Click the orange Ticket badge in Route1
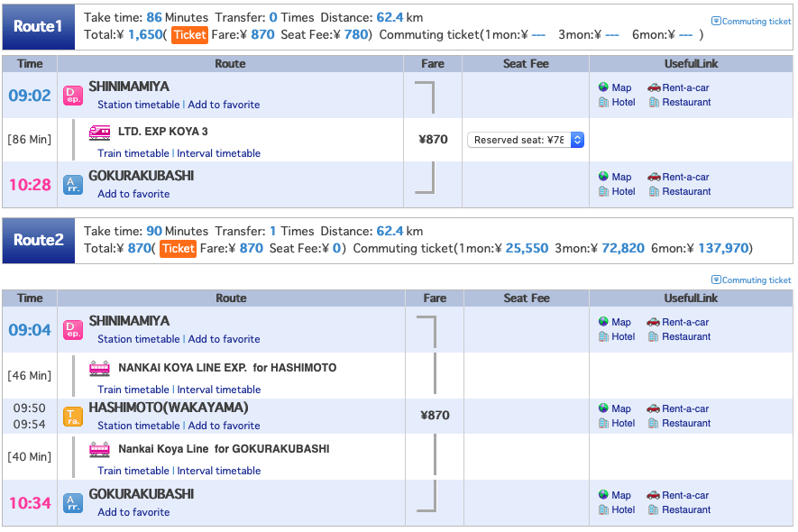The height and width of the screenshot is (532, 798). (189, 34)
